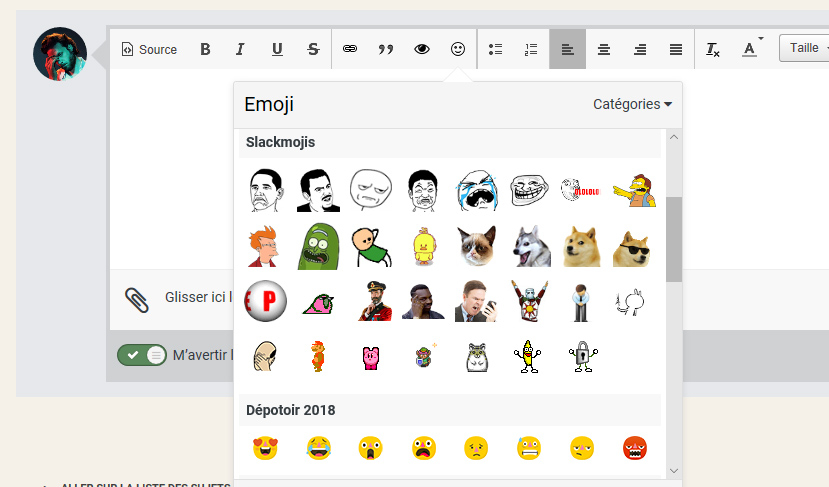
Task: Insert the husky dog emoji
Action: (531, 246)
